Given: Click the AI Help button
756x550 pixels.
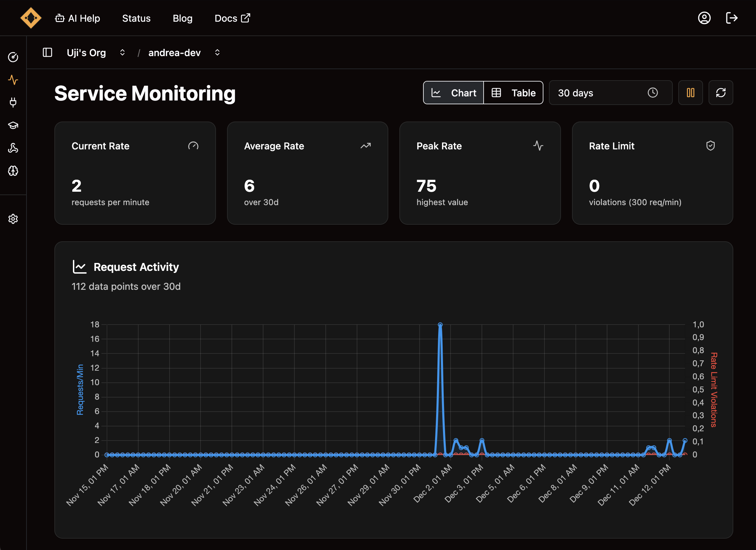Looking at the screenshot, I should pos(78,18).
